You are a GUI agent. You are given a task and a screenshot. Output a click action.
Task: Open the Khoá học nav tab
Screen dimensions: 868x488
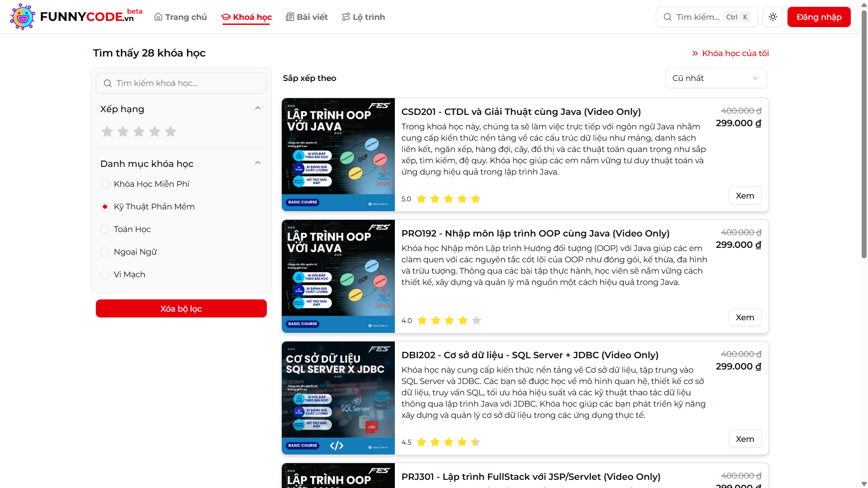click(247, 17)
